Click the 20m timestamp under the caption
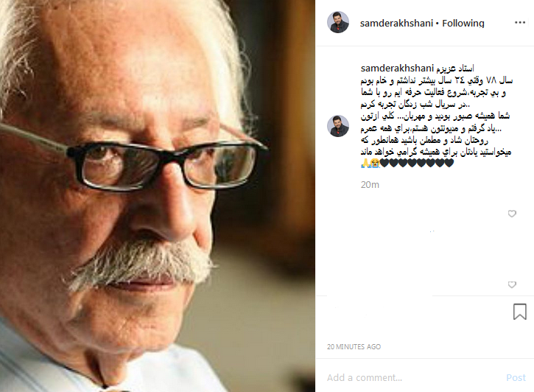The height and width of the screenshot is (392, 534). [x=370, y=185]
